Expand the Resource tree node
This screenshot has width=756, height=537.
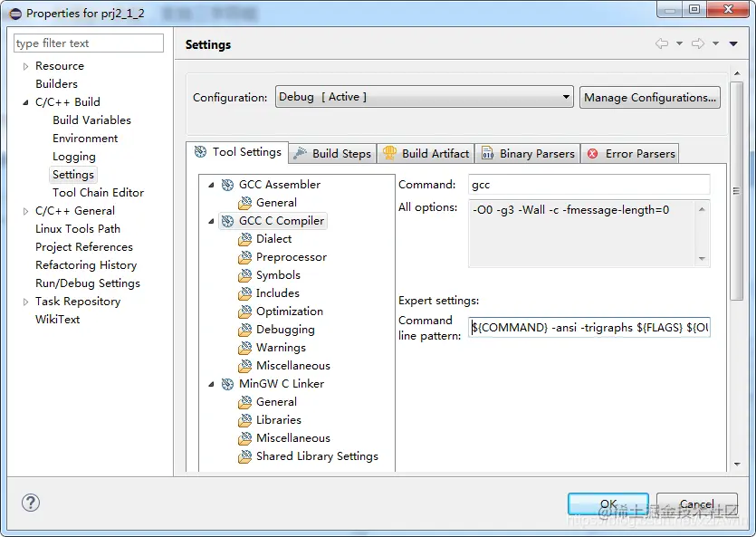click(x=25, y=66)
